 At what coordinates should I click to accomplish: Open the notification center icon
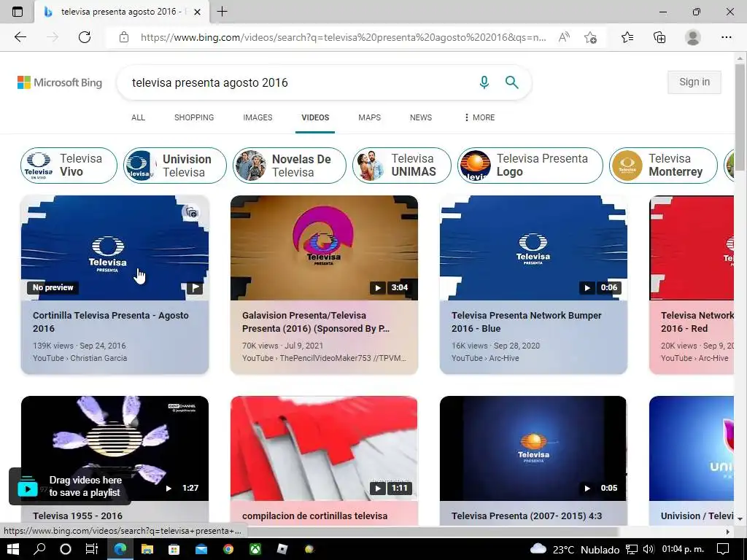723,549
